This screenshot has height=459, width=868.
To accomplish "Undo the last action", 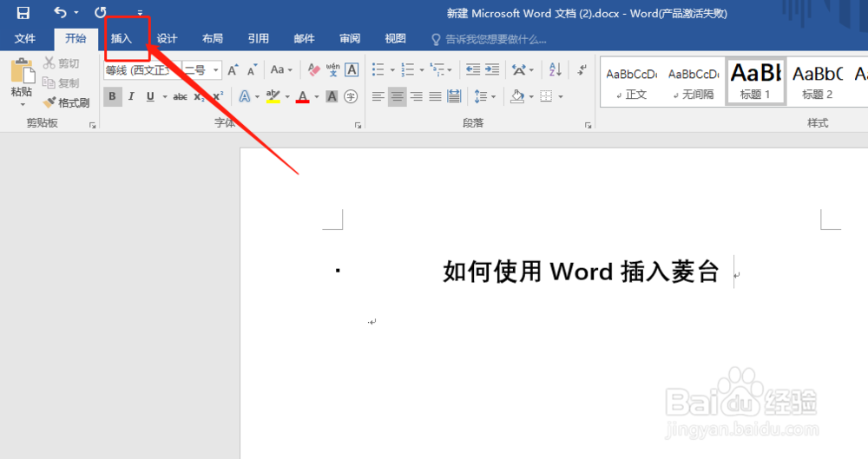I will tap(61, 12).
